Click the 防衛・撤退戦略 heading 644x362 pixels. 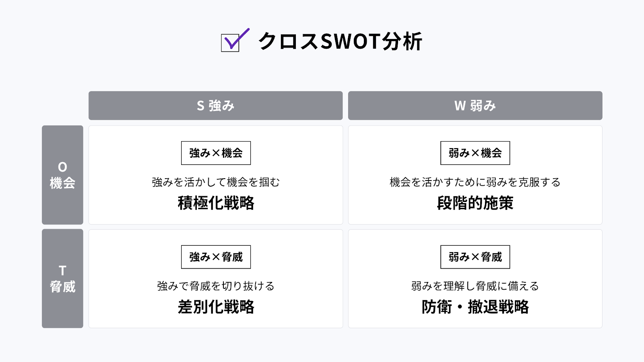(475, 307)
